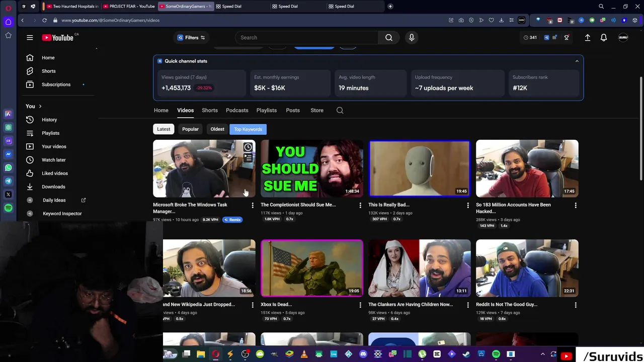Switch to the Posts tab

(293, 111)
